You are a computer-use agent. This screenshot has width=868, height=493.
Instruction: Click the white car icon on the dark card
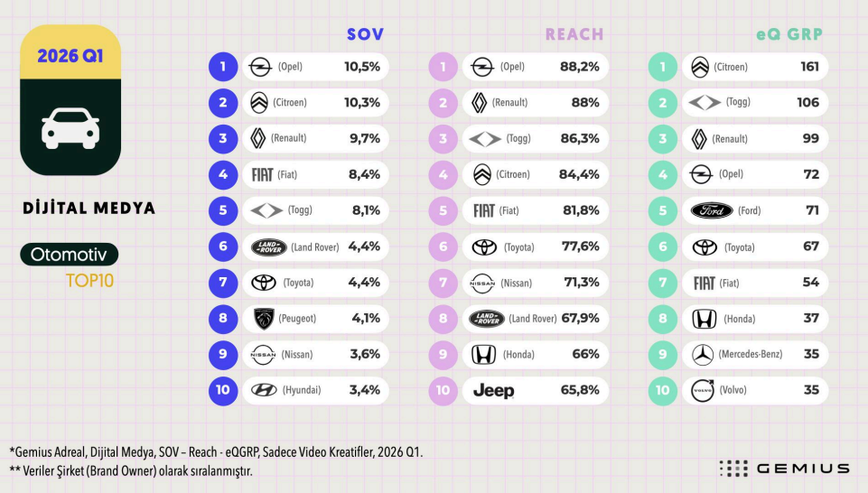click(70, 130)
